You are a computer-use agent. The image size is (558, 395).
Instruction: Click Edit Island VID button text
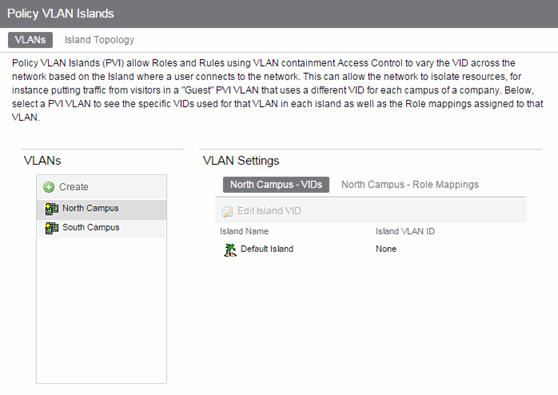pos(269,211)
